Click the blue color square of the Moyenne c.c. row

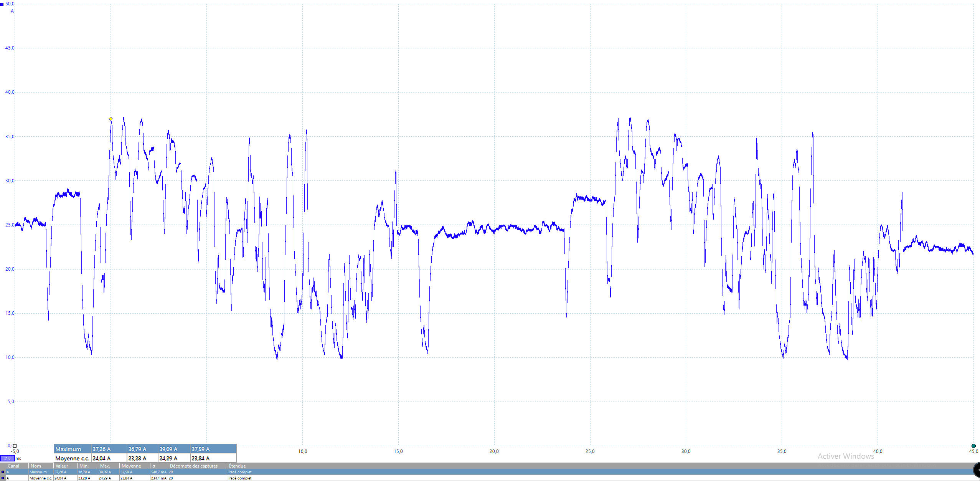tap(3, 478)
